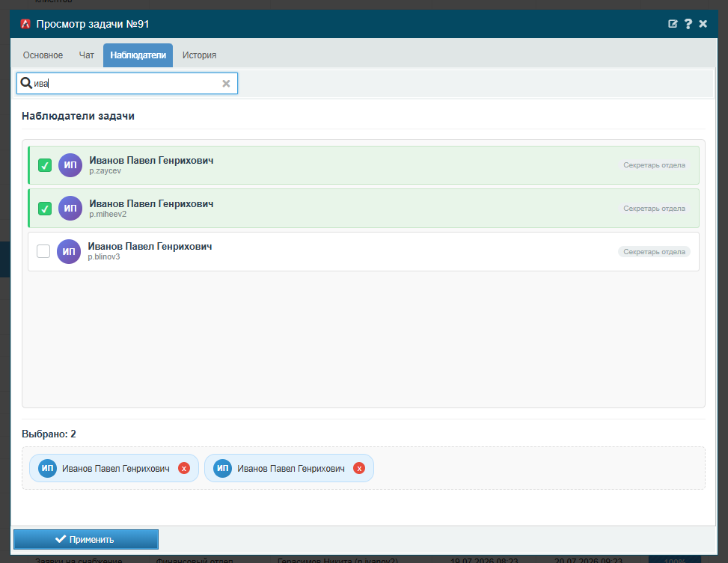Click the Выбрано: 2 counter label
The image size is (728, 563).
coord(49,434)
